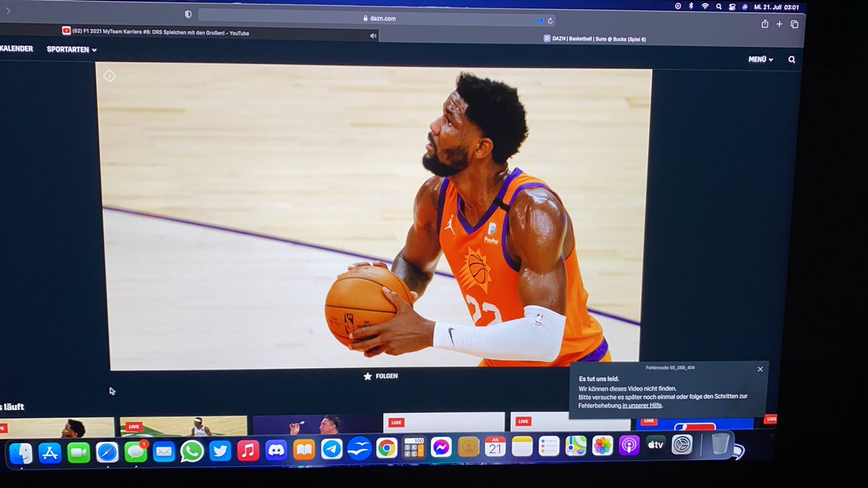Open Twitter from the Dock
Screen dimensions: 868x488
coord(220,451)
